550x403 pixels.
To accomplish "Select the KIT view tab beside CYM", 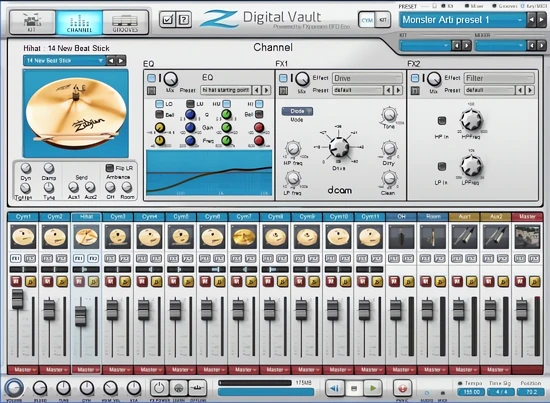I will 382,20.
